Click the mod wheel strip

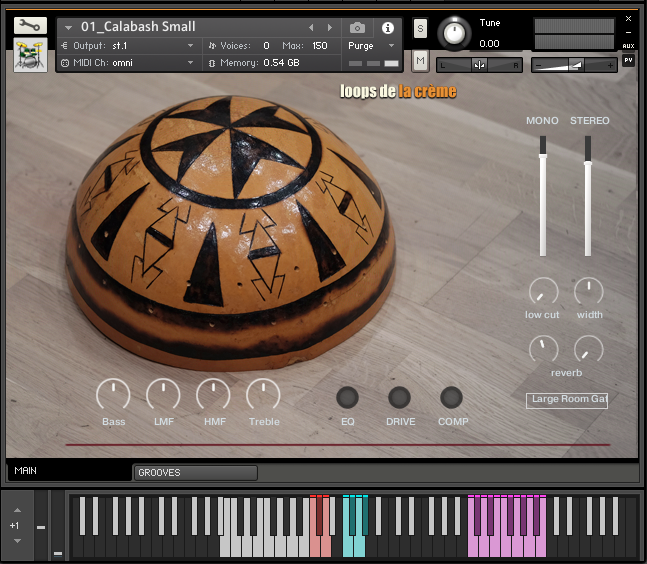point(58,525)
